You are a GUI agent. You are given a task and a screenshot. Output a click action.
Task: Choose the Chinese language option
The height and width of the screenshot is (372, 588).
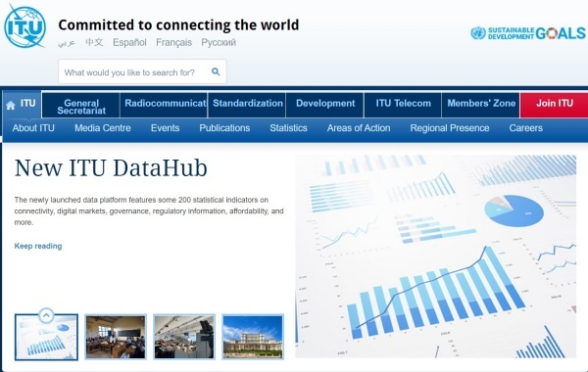point(94,42)
